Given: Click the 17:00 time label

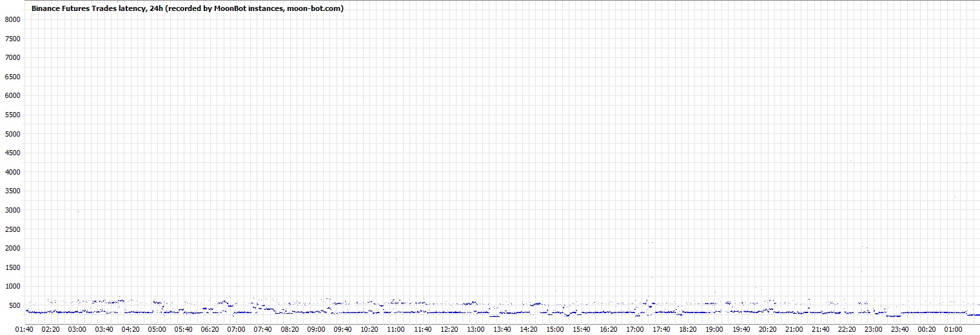Looking at the screenshot, I should (x=634, y=329).
